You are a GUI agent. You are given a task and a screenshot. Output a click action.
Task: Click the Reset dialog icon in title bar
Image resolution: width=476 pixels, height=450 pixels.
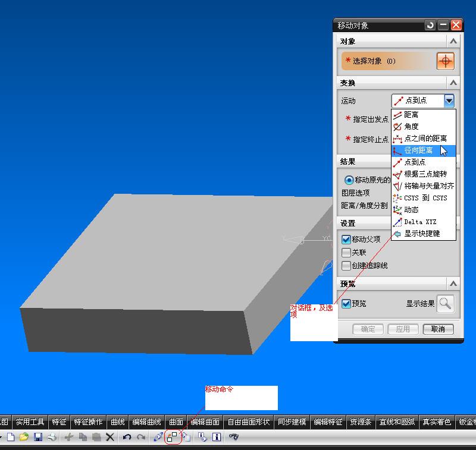430,25
